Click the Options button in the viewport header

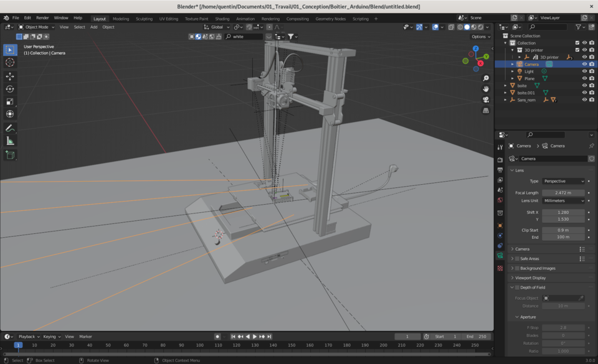(x=480, y=36)
